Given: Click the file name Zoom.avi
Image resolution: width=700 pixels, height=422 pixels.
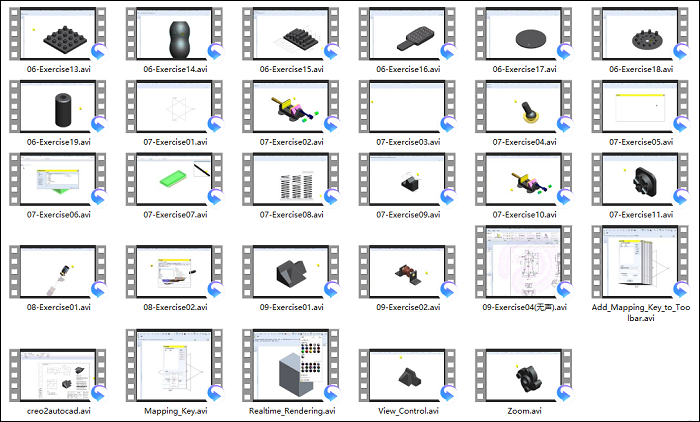Looking at the screenshot, I should 525,411.
